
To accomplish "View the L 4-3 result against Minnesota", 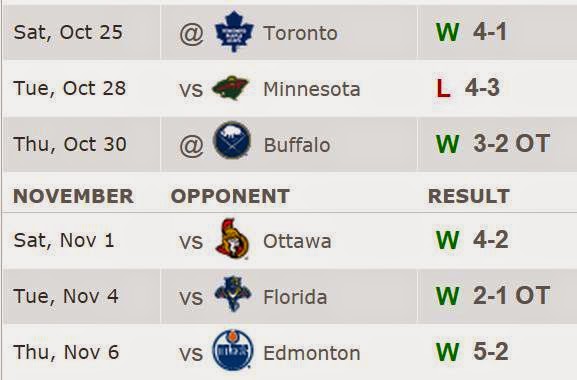I will (468, 88).
